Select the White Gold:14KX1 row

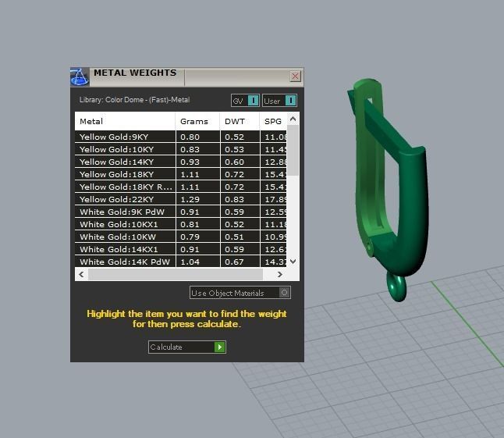click(x=181, y=250)
